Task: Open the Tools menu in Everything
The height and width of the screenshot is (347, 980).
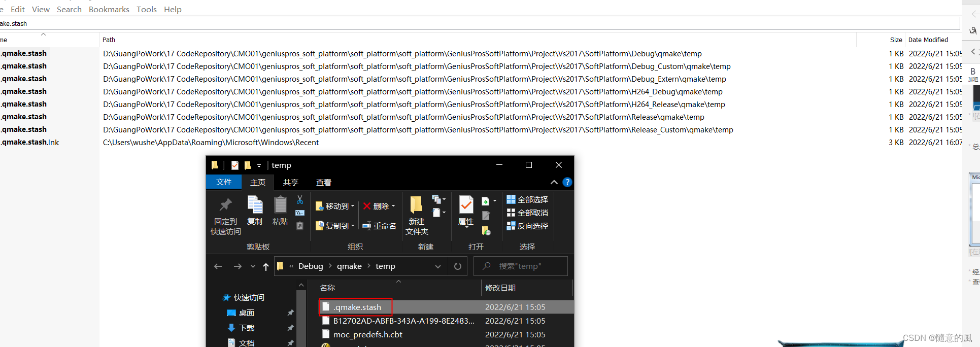Action: (147, 9)
